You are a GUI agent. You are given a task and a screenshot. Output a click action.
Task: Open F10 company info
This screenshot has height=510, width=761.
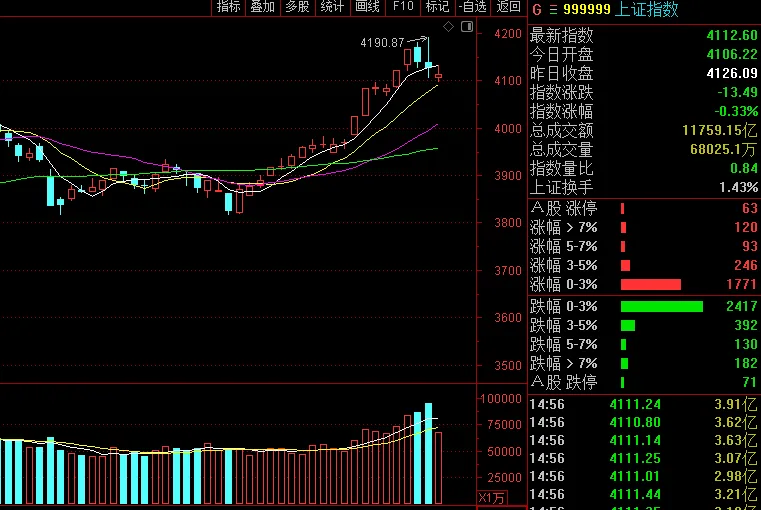(403, 7)
